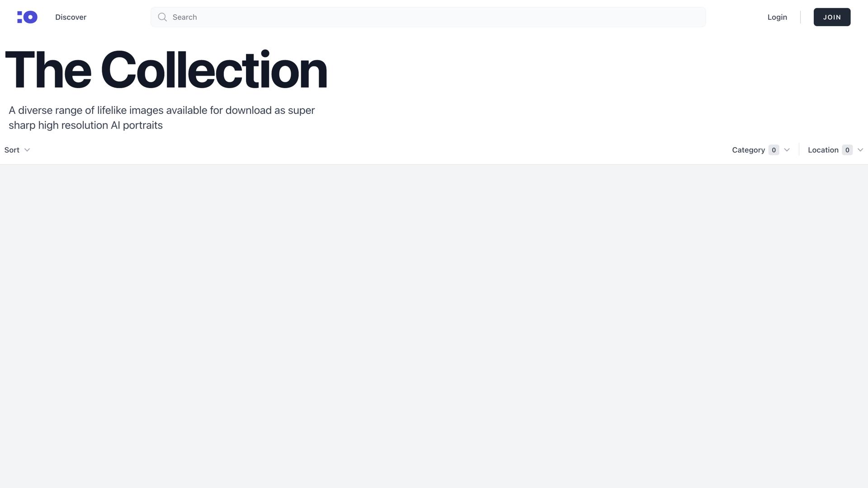Open the Sort dropdown
The height and width of the screenshot is (488, 868).
point(12,150)
